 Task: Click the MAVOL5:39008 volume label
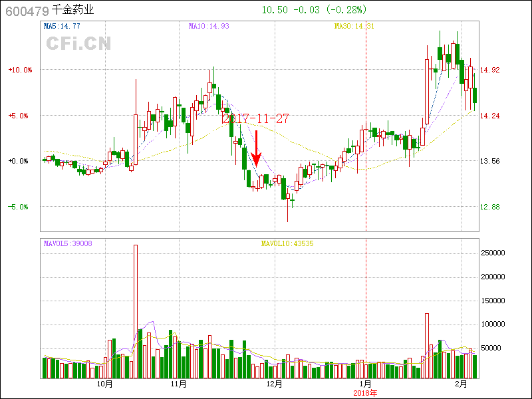coord(67,243)
